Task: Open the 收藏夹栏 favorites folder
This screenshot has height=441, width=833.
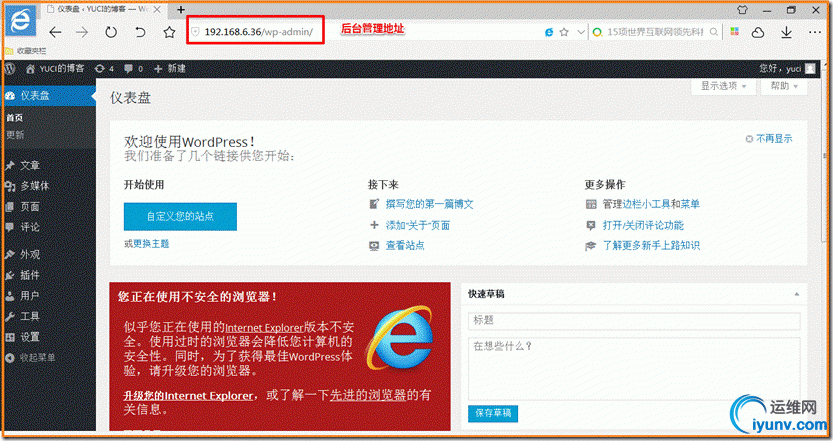Action: click(26, 51)
